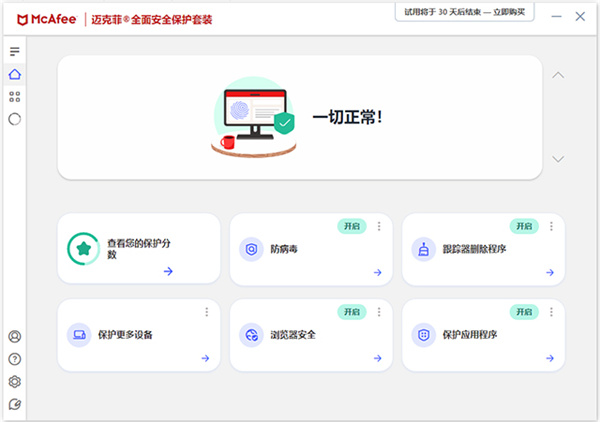
Task: Click the up chevron beside status banner
Action: click(x=558, y=75)
